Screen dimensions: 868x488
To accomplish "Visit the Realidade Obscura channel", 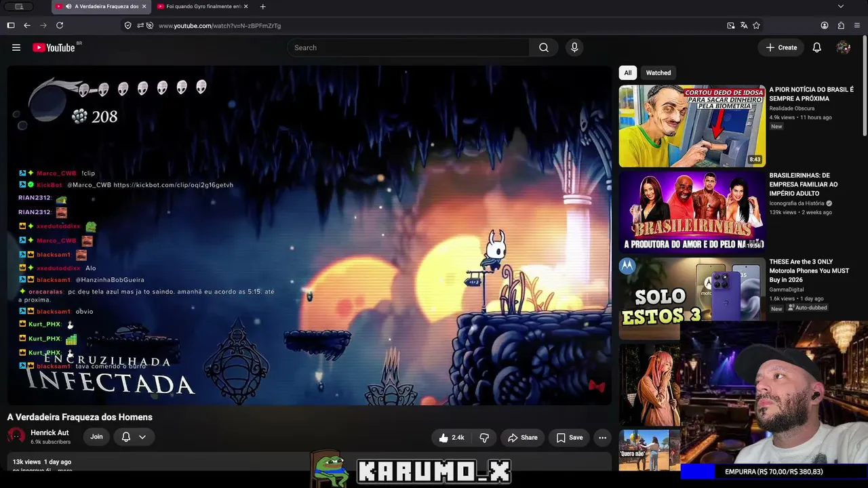I will pos(792,108).
